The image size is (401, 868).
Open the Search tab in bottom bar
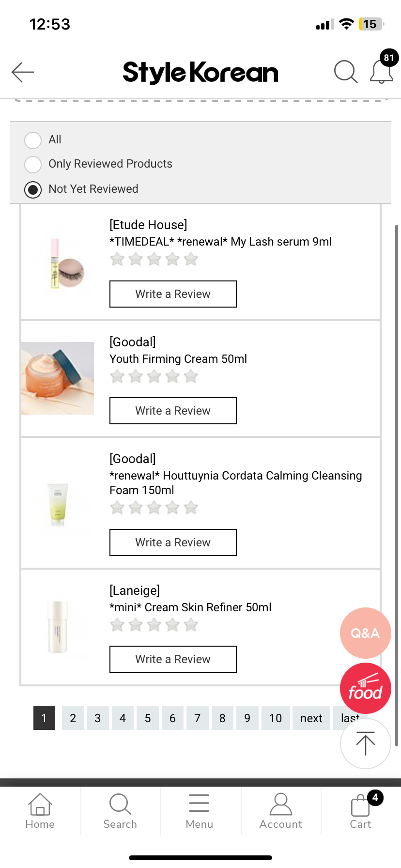coord(120,811)
